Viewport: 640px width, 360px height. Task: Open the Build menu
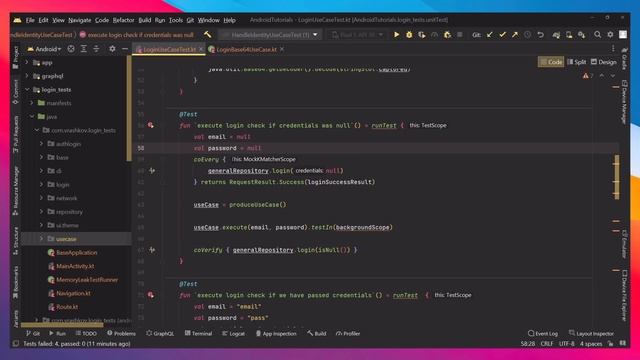point(144,20)
